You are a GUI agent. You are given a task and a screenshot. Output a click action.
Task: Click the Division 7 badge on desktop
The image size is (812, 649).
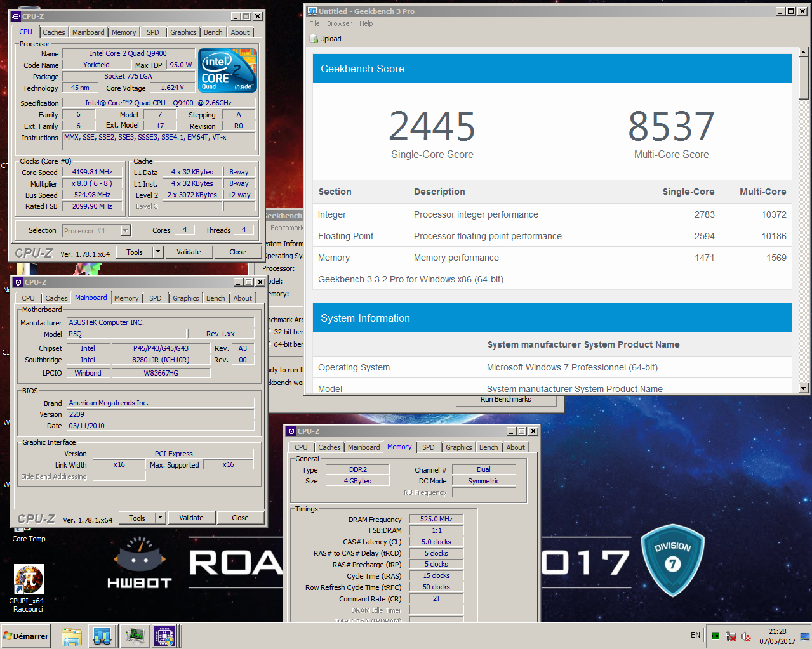[x=672, y=560]
